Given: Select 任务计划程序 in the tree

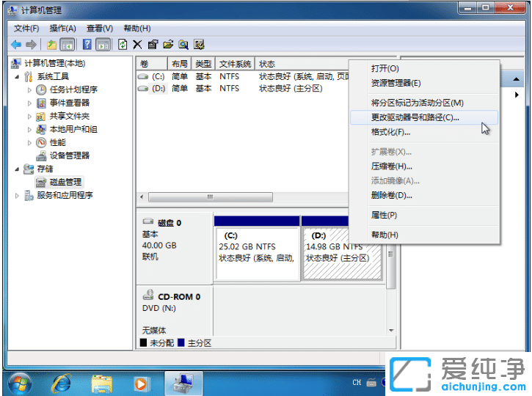Looking at the screenshot, I should coord(73,89).
